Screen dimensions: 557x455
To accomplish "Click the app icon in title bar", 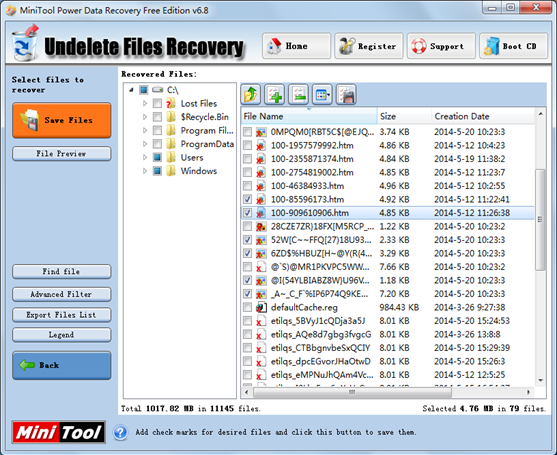I will (x=11, y=10).
